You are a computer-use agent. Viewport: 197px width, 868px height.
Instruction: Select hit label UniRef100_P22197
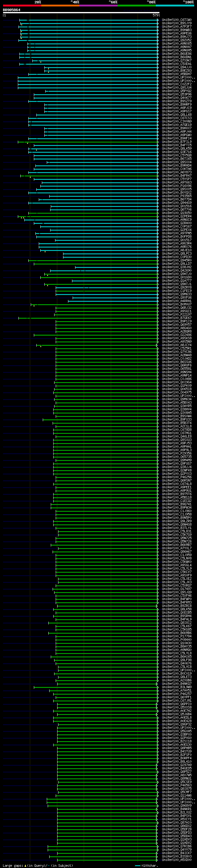pos(177,314)
